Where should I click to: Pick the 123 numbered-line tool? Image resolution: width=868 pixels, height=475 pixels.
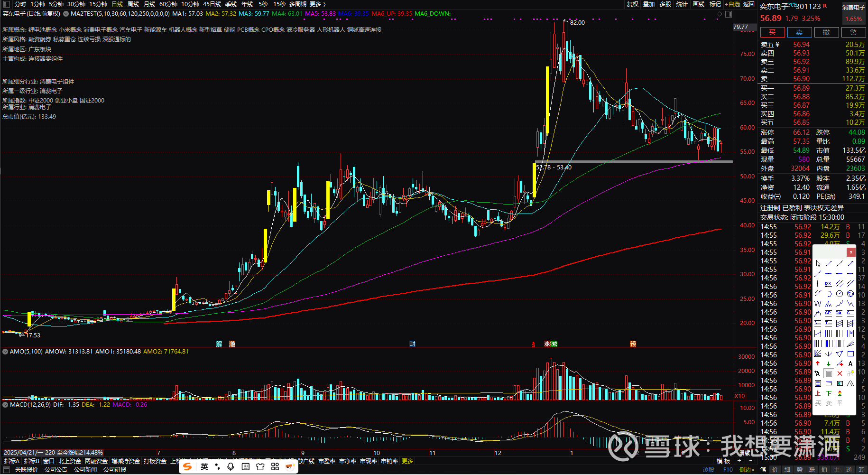tap(829, 284)
